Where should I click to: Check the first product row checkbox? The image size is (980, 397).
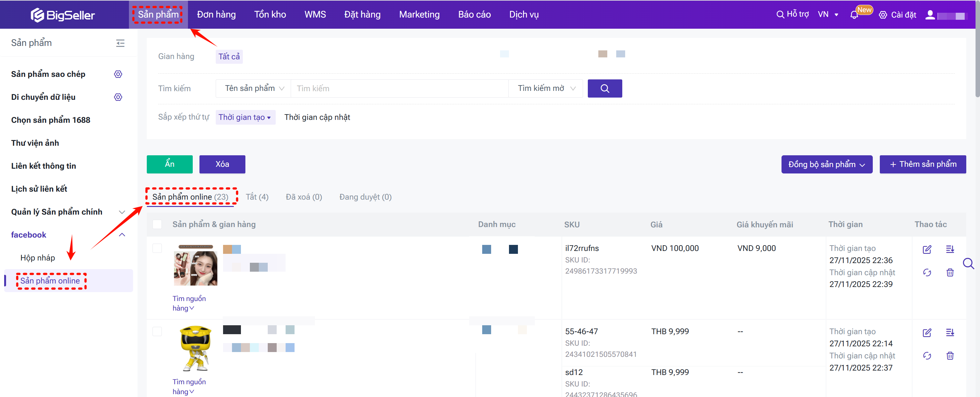157,248
